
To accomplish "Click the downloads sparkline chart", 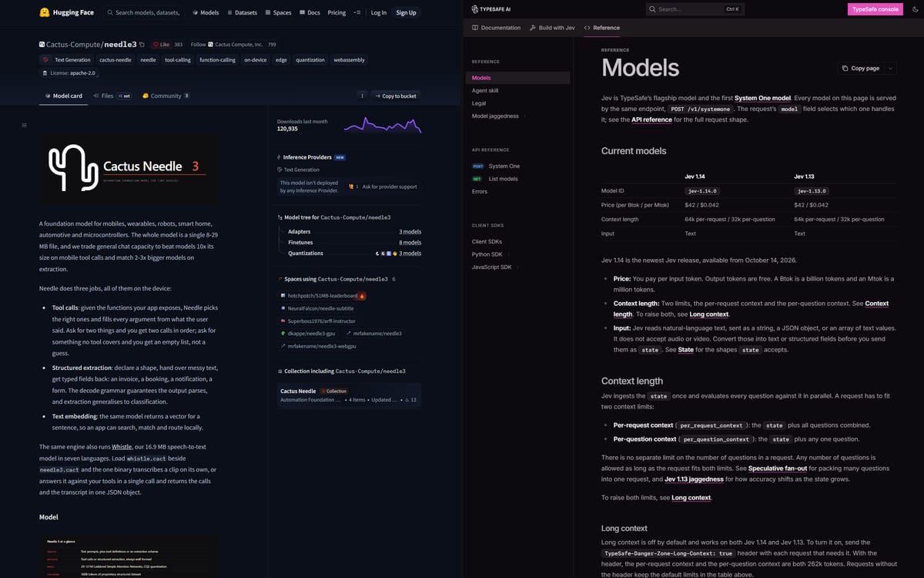I will pyautogui.click(x=383, y=124).
